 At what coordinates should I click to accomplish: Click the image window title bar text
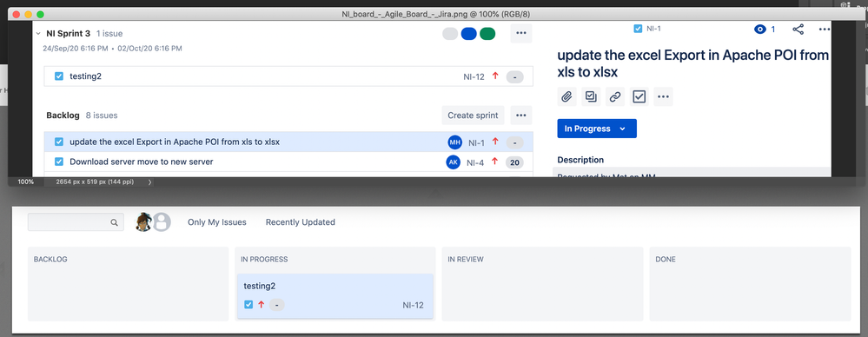coord(436,15)
